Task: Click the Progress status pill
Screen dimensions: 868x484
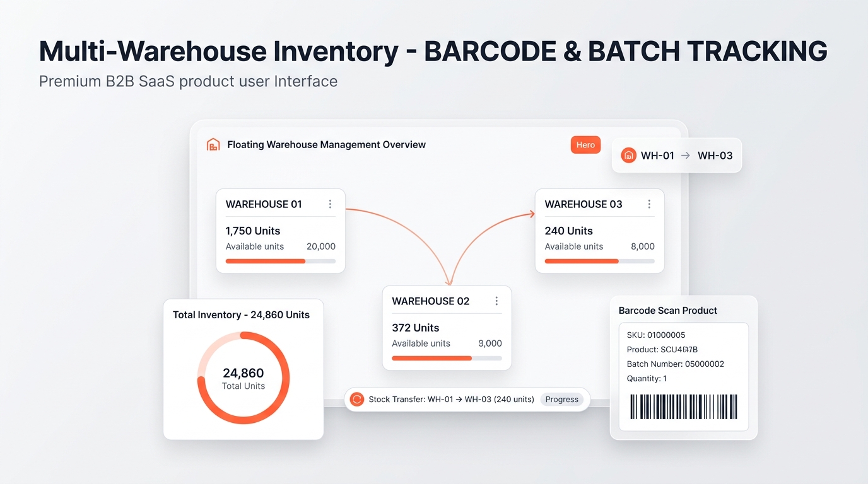Action: [x=561, y=400]
